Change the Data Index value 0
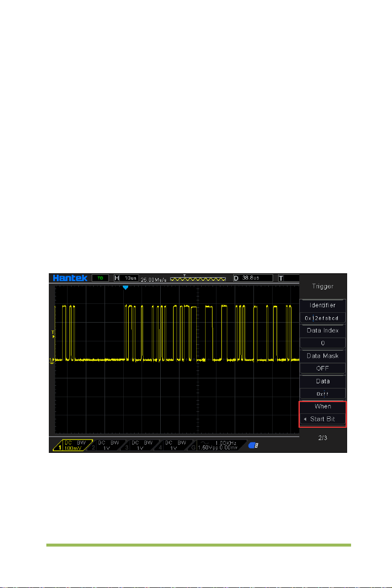Screen dimensions: 392x588 tap(322, 343)
